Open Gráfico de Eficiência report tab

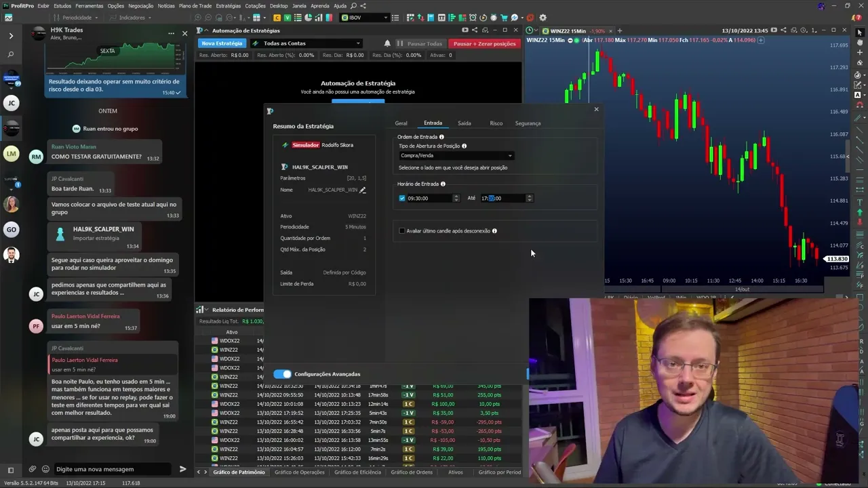tap(357, 472)
